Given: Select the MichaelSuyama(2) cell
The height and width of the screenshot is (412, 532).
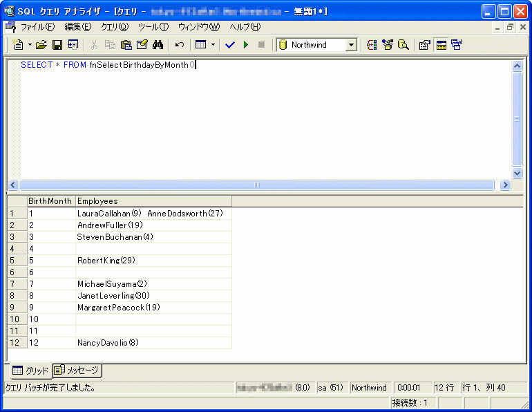Looking at the screenshot, I should pos(153,284).
